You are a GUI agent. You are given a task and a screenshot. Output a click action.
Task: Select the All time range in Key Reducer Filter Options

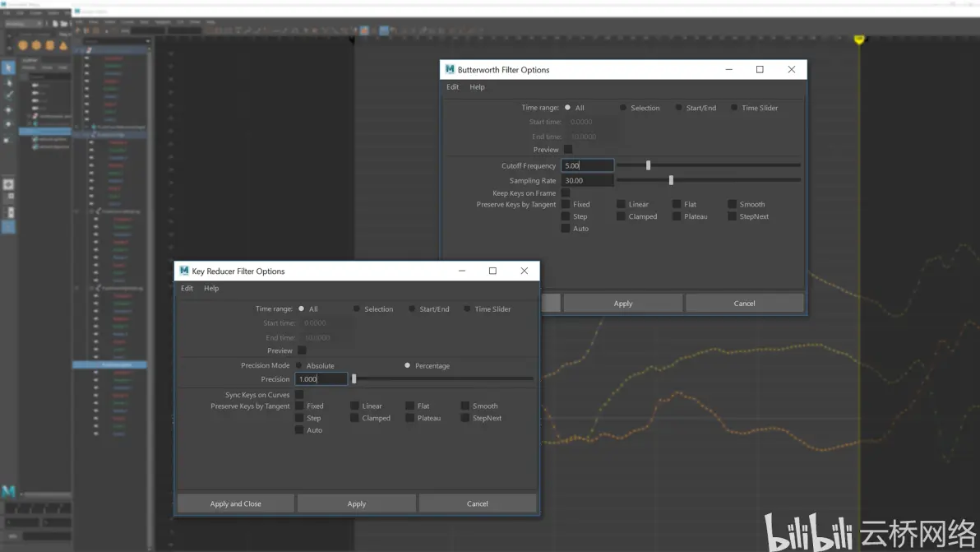pos(301,308)
